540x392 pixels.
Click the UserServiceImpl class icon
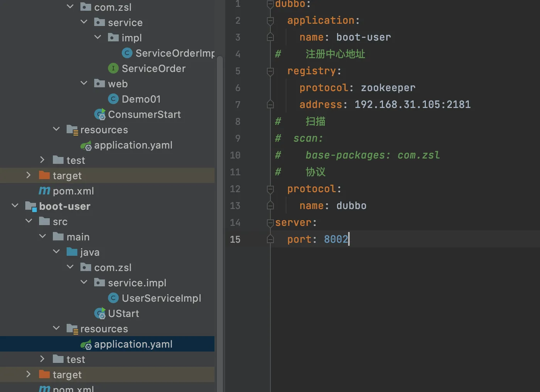[113, 298]
